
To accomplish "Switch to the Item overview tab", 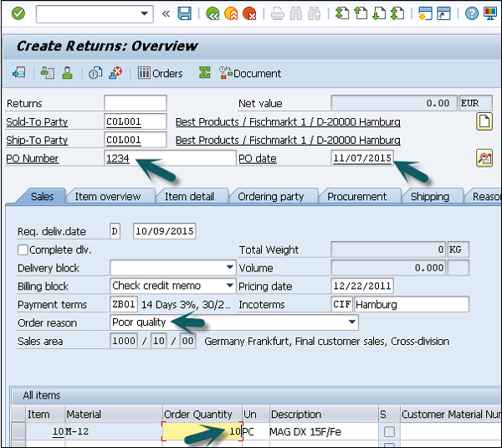I will coord(109,196).
